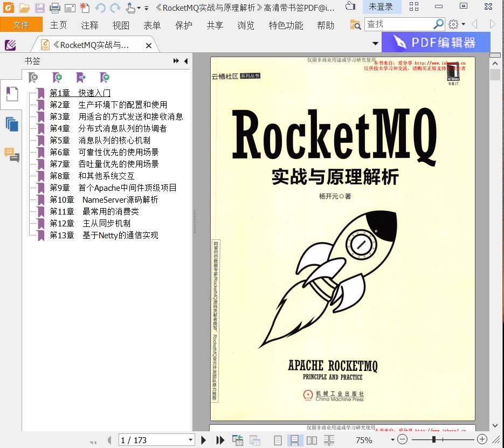Select the Hand tool icon
The height and width of the screenshot is (448, 504).
coord(130,8)
